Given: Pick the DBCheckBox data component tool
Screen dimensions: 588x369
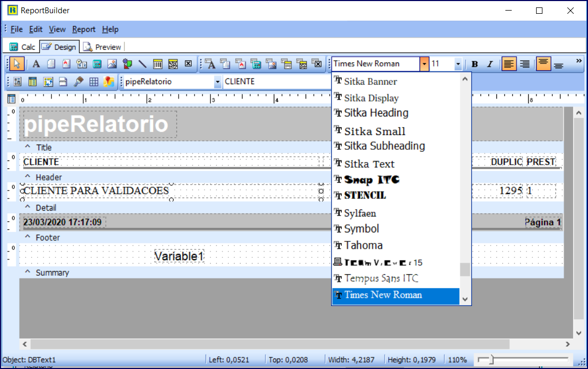Looking at the screenshot, I should [x=317, y=64].
